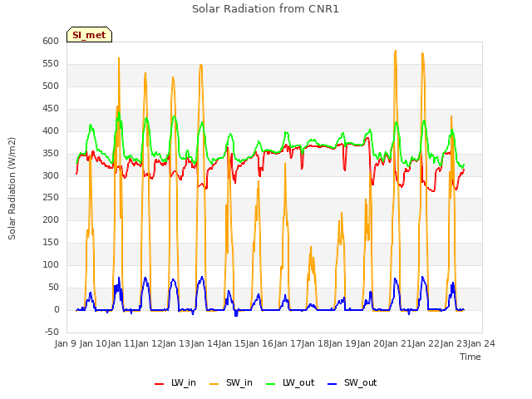Click the Jan 11 x-axis label
Image resolution: width=532 pixels, height=399 pixels.
click(121, 343)
